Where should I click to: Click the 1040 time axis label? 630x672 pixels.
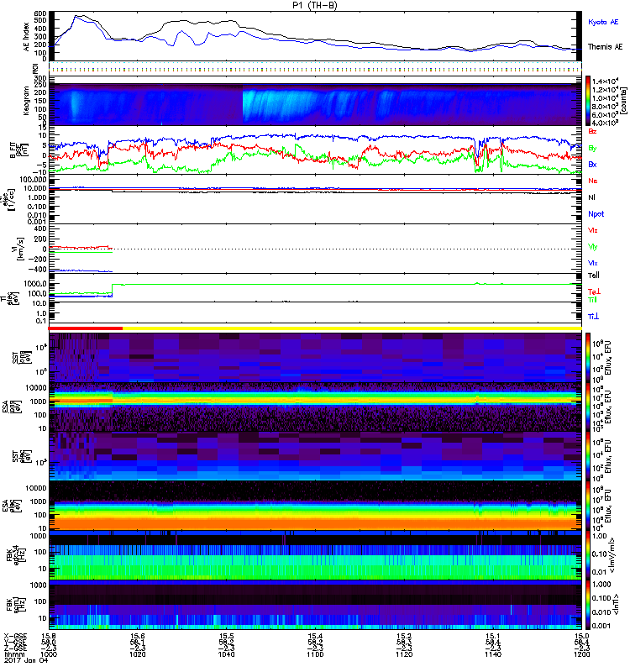226,654
